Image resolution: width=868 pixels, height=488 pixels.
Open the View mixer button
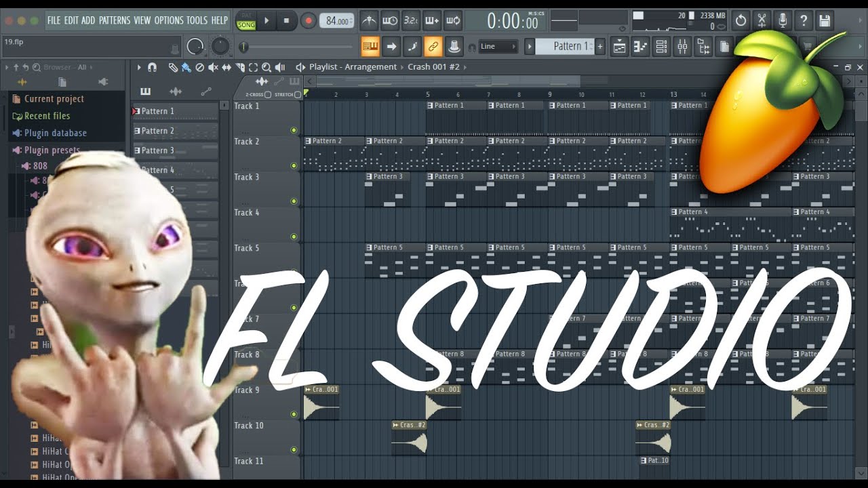click(682, 47)
